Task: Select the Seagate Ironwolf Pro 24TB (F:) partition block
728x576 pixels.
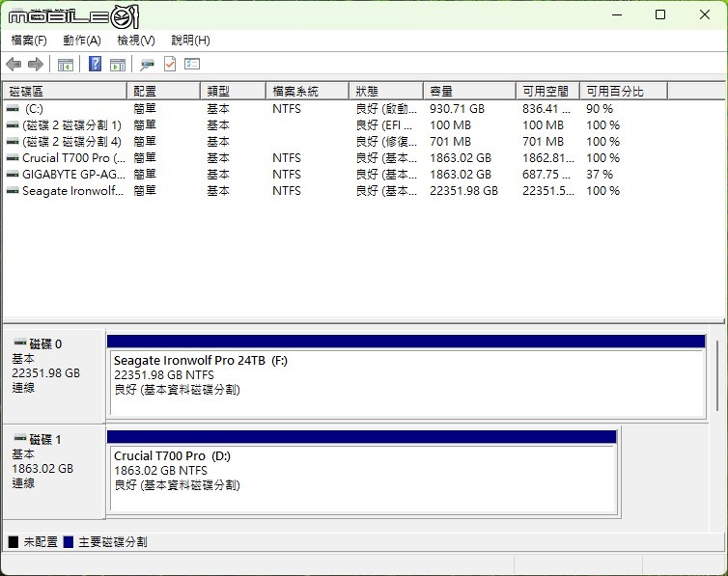Action: click(406, 376)
